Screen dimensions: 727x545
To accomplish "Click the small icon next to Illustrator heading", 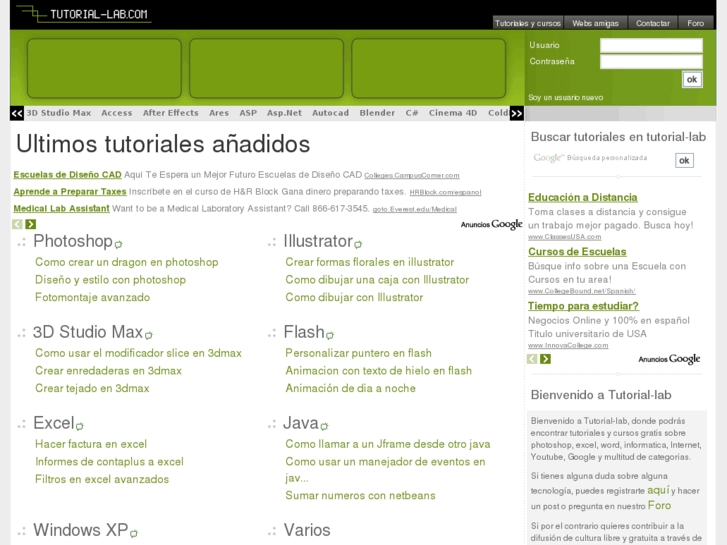I will [x=358, y=244].
